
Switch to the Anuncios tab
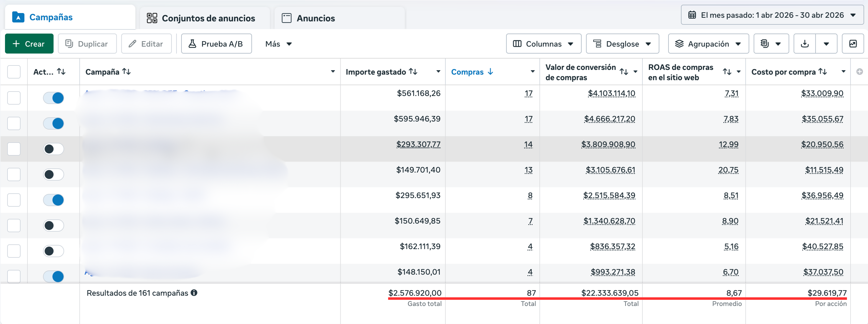[339, 18]
